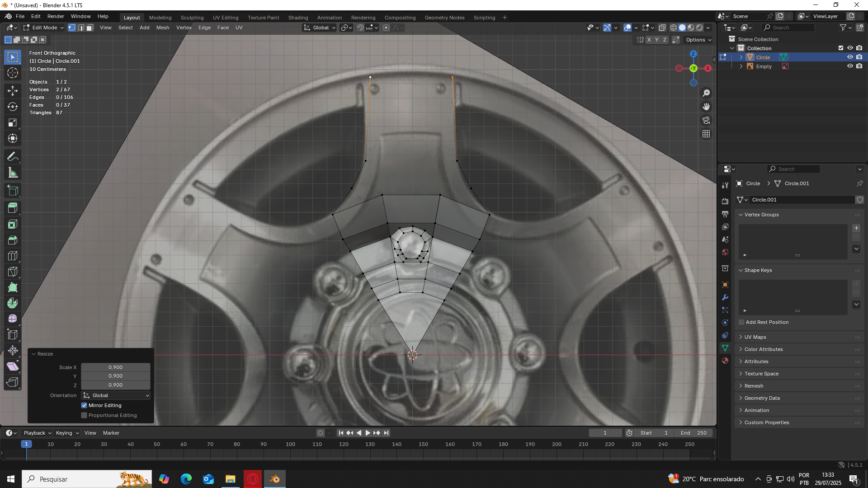Toggle camera view button in viewport
This screenshot has width=868, height=488.
tap(706, 120)
